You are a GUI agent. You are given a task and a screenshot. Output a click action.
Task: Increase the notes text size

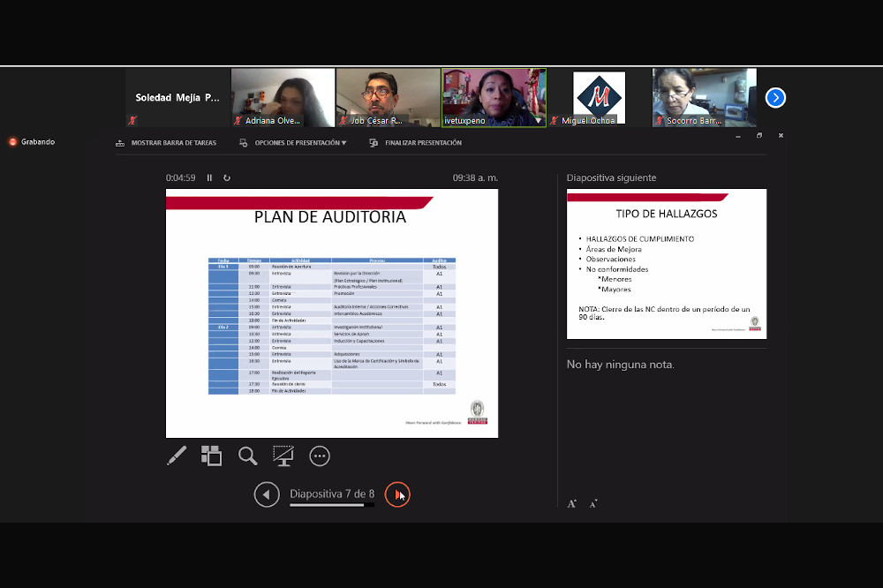[x=572, y=503]
